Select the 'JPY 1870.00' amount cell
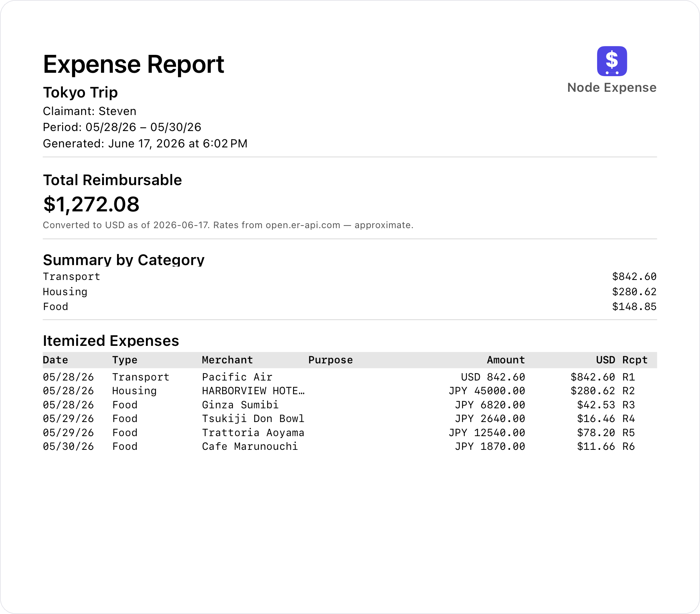This screenshot has width=700, height=614. [490, 446]
